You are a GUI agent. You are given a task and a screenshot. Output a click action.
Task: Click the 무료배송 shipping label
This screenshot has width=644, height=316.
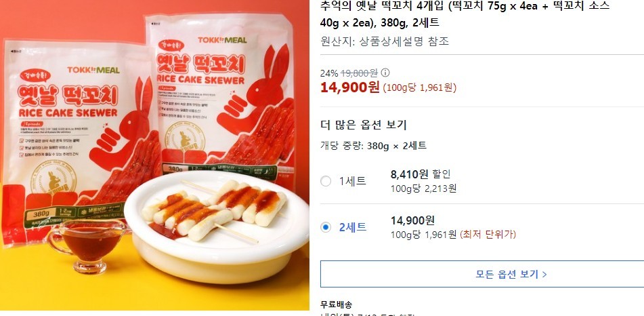click(336, 305)
